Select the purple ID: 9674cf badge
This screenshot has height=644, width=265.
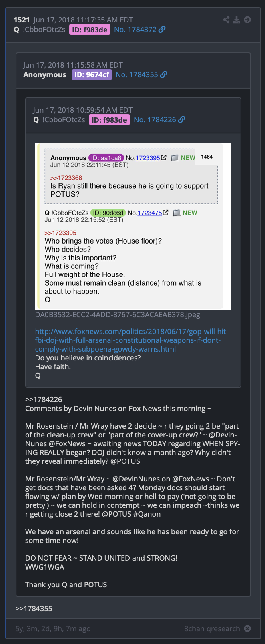pyautogui.click(x=92, y=74)
